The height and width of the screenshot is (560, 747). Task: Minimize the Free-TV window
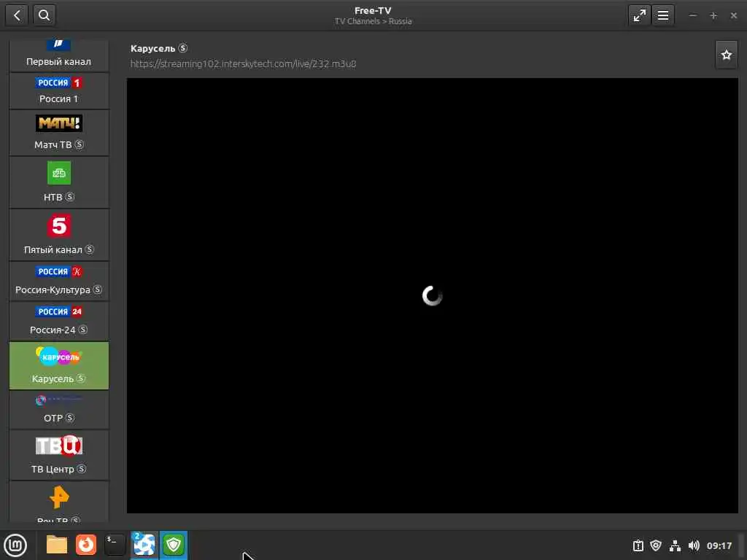pyautogui.click(x=693, y=16)
